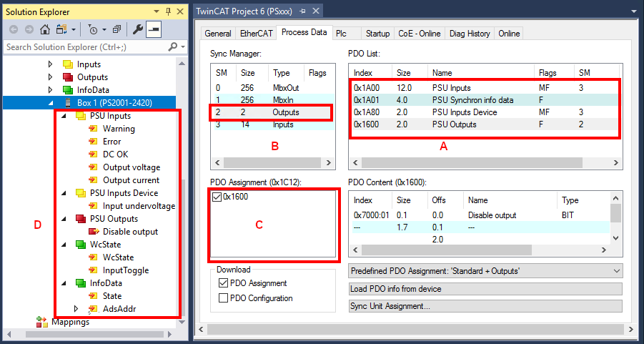Open Predefined PDO Assignment dropdown
The height and width of the screenshot is (344, 644).
pyautogui.click(x=485, y=271)
